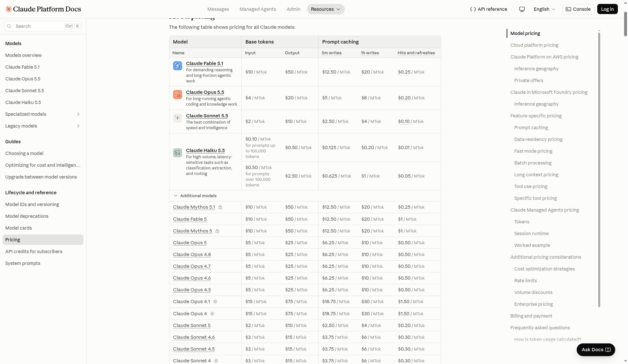Viewport: 628px width, 364px height.
Task: Click the lock icon beside Claude Mythos 5
Action: (217, 231)
